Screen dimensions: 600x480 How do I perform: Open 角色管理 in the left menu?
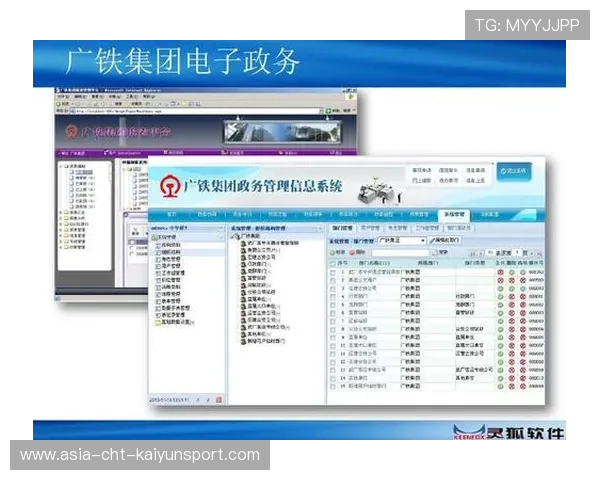pos(168,259)
